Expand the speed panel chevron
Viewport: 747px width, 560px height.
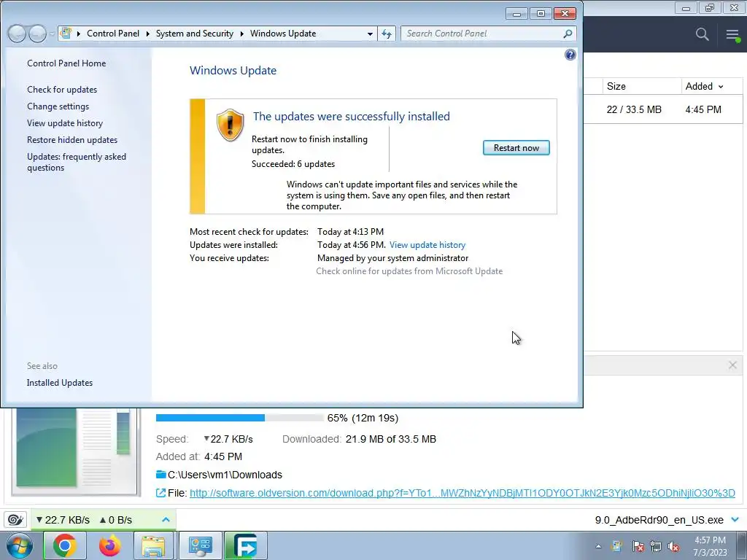[x=166, y=519]
